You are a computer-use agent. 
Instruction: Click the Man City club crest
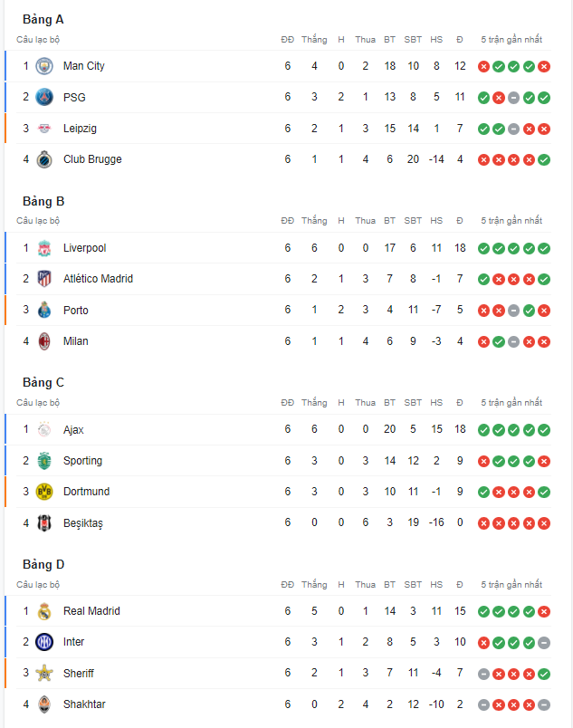tap(44, 66)
